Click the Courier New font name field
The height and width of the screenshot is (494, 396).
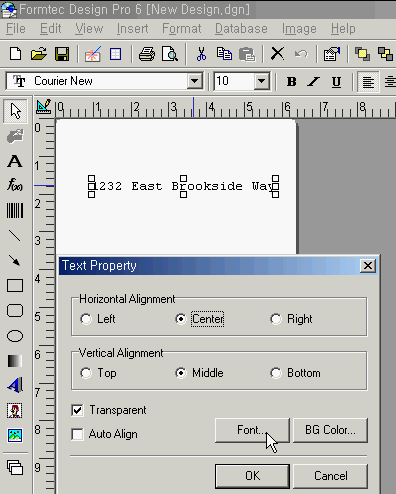(97, 81)
